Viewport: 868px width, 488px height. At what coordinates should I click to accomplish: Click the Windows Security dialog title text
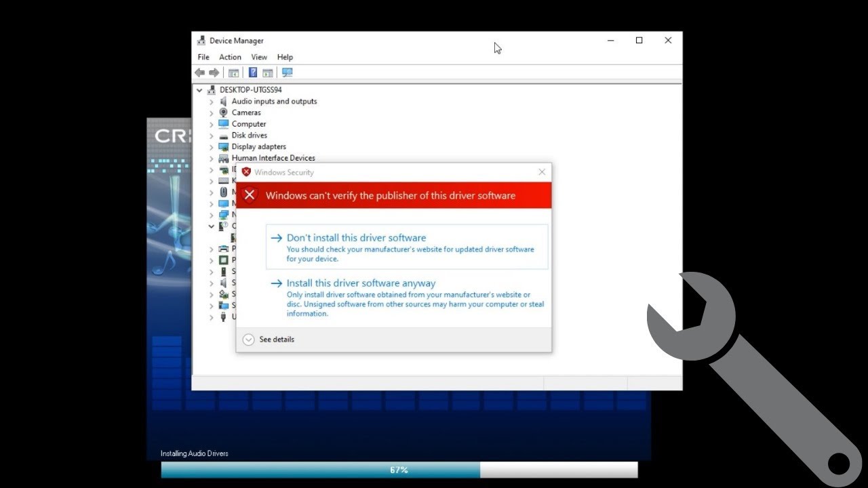pyautogui.click(x=284, y=172)
